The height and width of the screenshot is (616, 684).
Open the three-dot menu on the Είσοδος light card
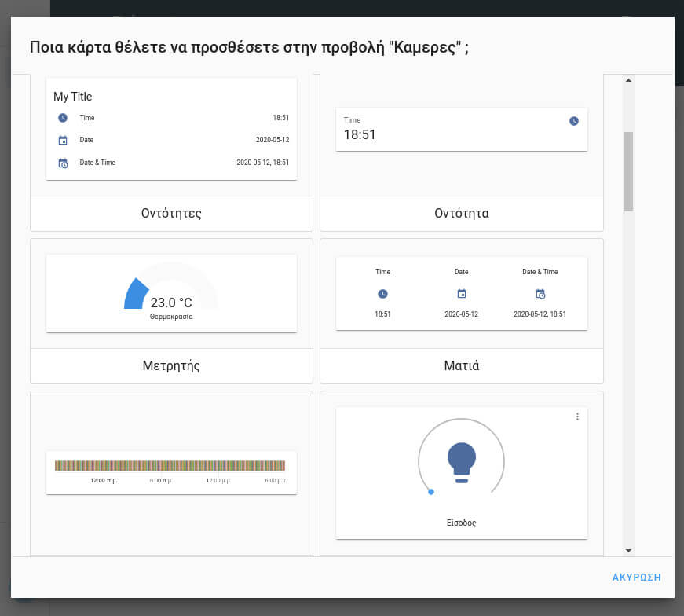point(577,416)
